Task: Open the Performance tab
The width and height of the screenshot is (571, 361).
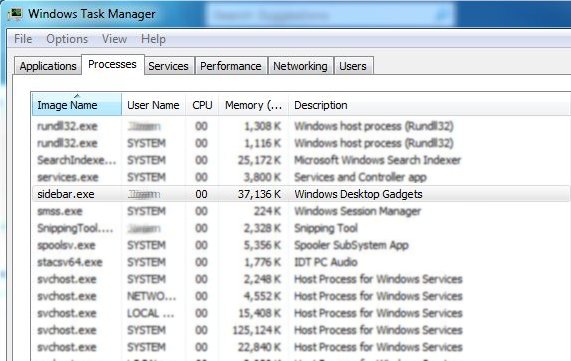Action: click(x=231, y=66)
